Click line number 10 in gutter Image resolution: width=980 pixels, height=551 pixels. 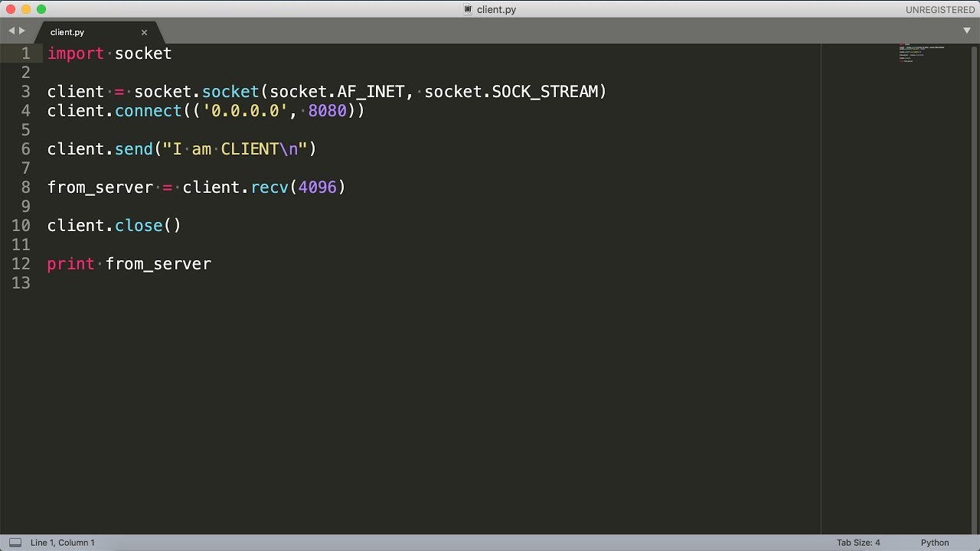[21, 226]
